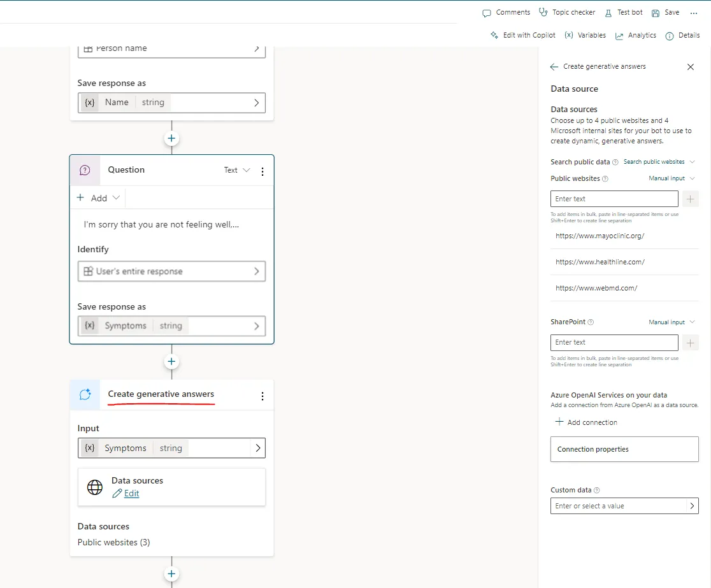Screen dimensions: 711x588
Task: Go back from Create generative answers panel
Action: click(x=554, y=67)
